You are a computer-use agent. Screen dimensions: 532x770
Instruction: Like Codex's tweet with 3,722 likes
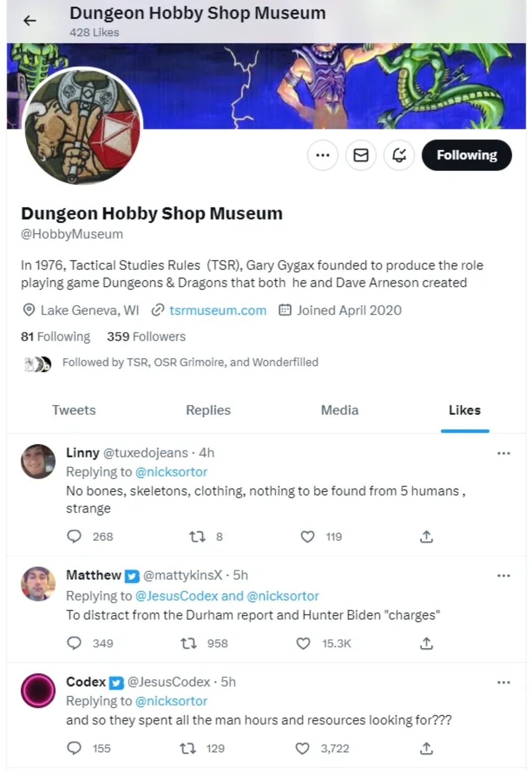tap(302, 749)
